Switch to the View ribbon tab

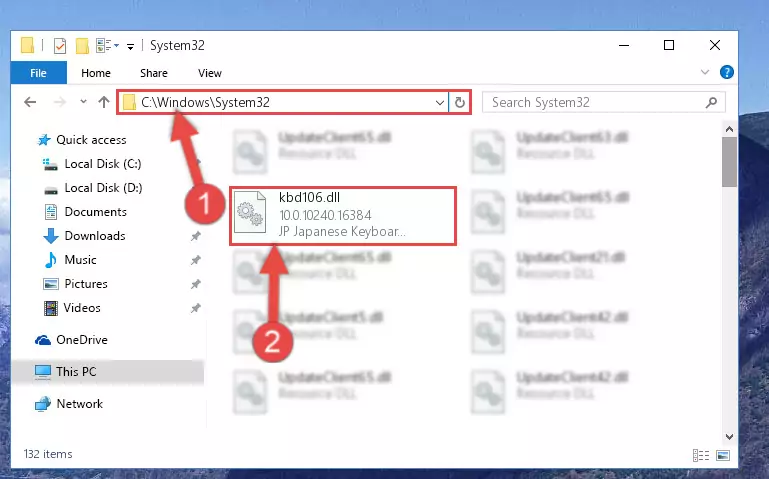coord(209,73)
